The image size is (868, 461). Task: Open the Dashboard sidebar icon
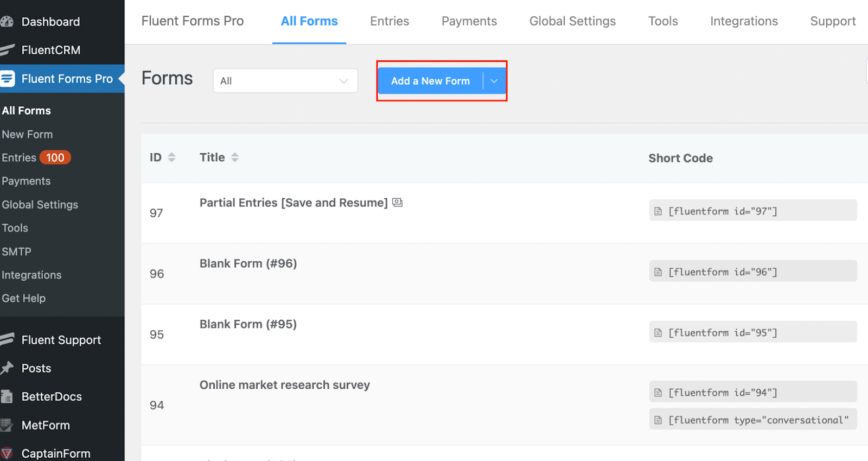7,22
